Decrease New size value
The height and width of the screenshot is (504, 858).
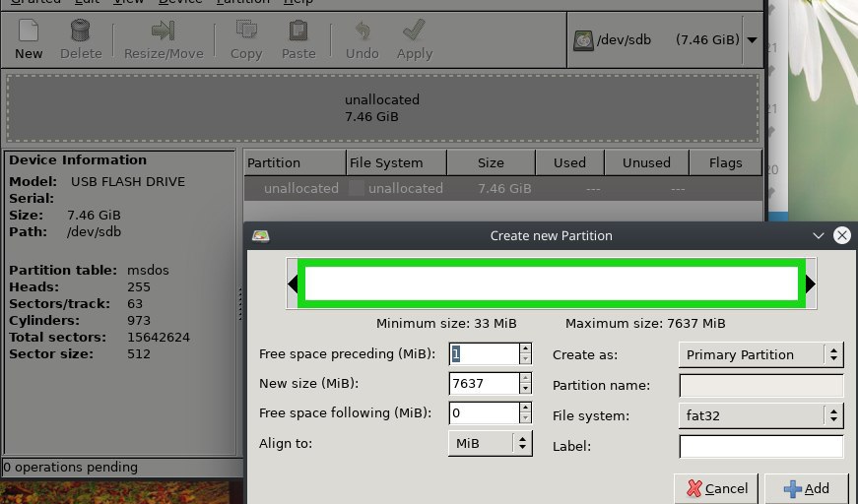pyautogui.click(x=525, y=389)
